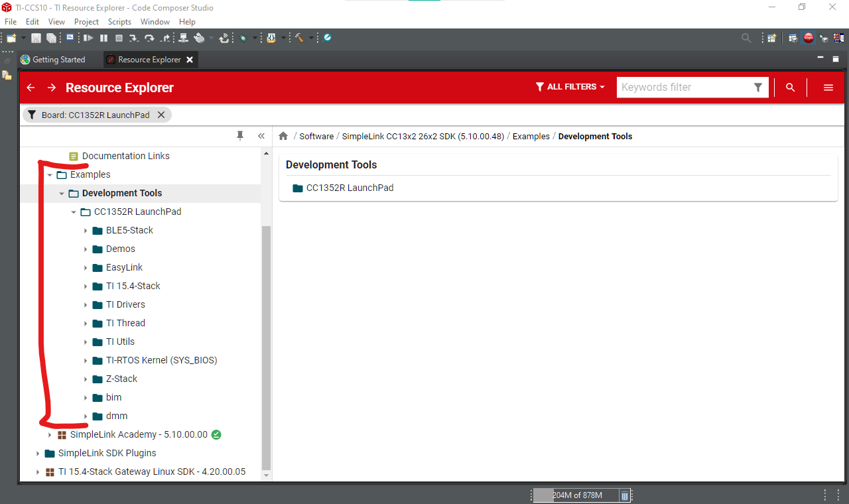Collapse the Development Tools tree node arrow
The width and height of the screenshot is (849, 504).
(62, 194)
